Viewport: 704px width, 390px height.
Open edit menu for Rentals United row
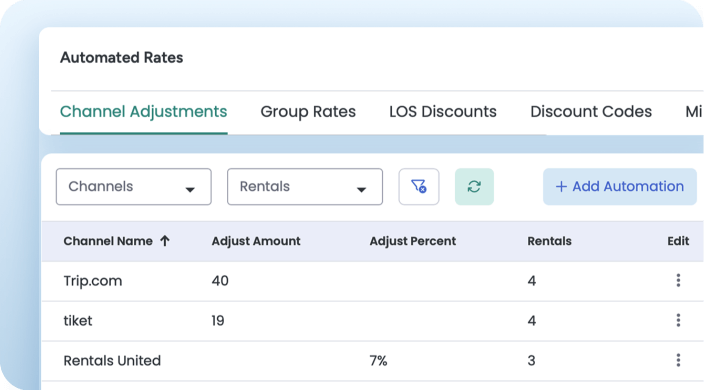point(678,360)
